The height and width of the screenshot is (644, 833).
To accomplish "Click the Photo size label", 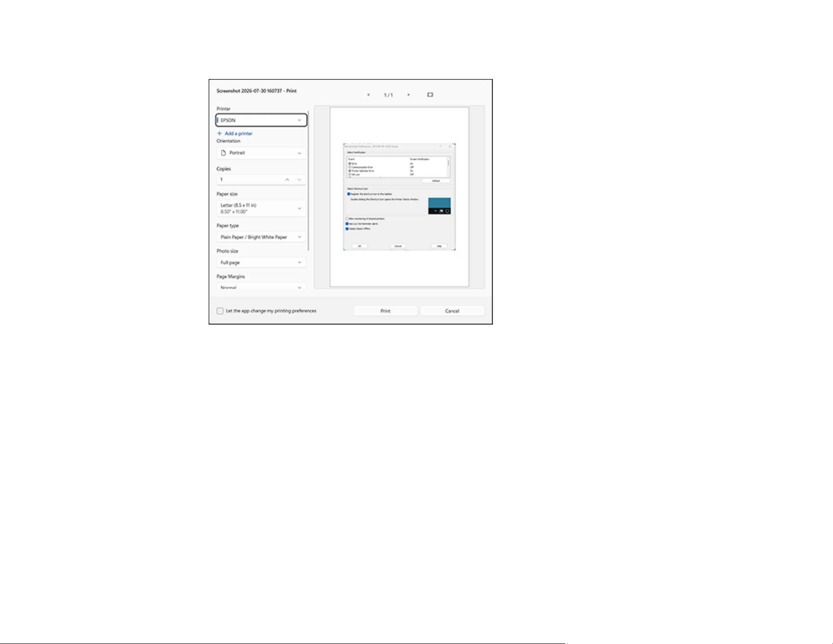I will tap(228, 251).
